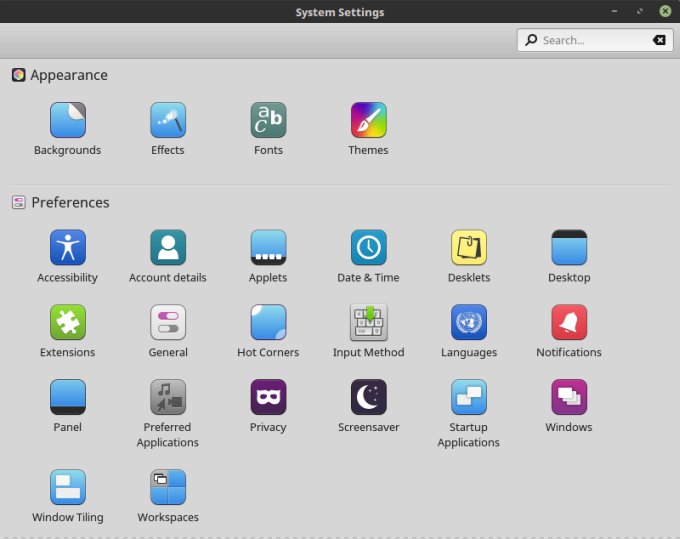Click in the Search field

595,40
